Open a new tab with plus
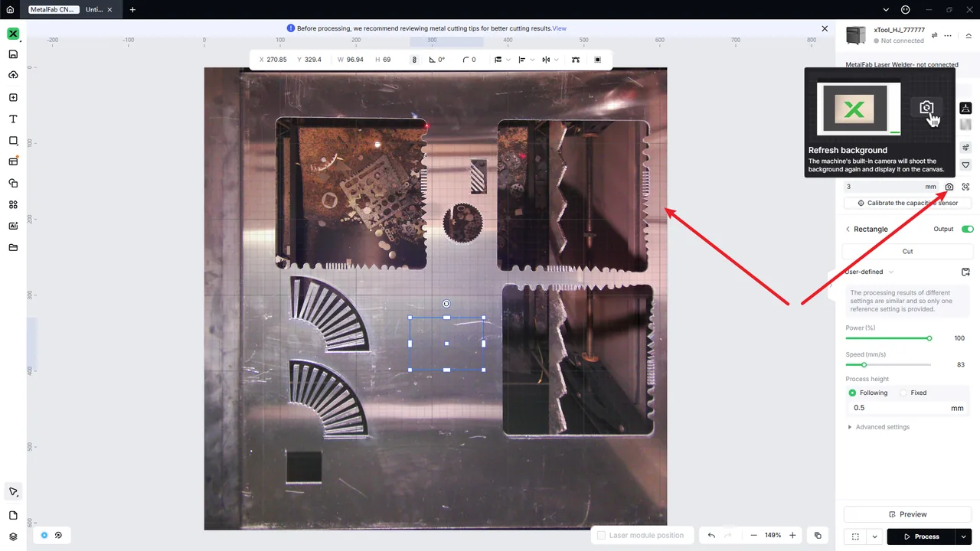Screen dimensions: 980x551 [x=132, y=10]
